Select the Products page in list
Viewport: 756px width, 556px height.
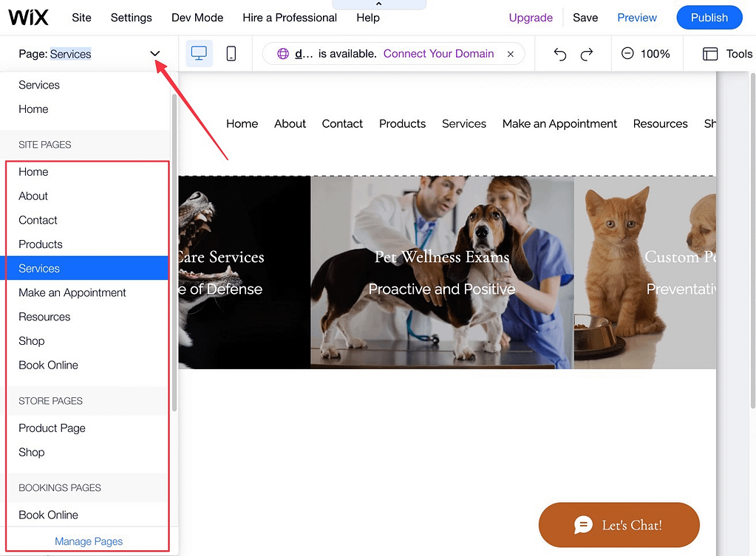86,244
